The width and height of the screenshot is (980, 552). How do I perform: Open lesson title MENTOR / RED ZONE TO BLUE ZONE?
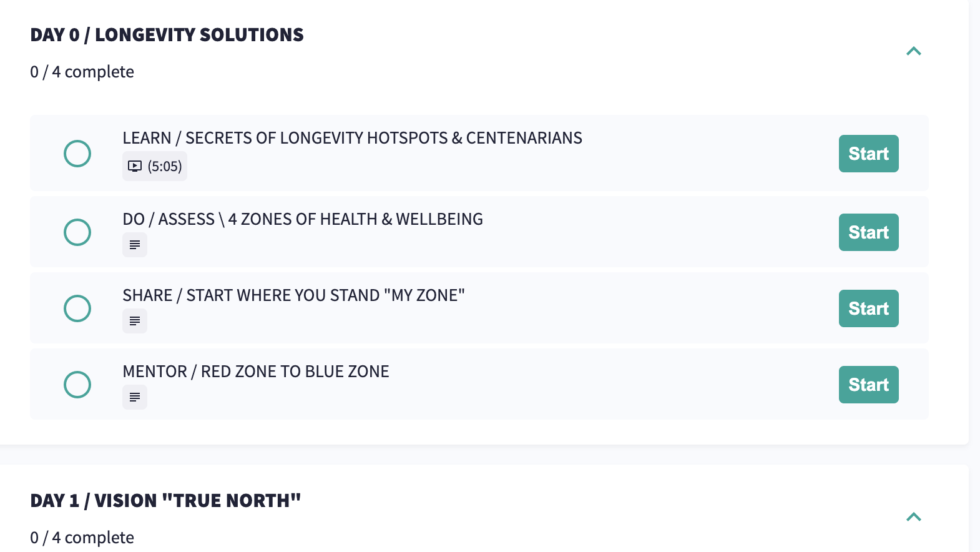(x=256, y=372)
